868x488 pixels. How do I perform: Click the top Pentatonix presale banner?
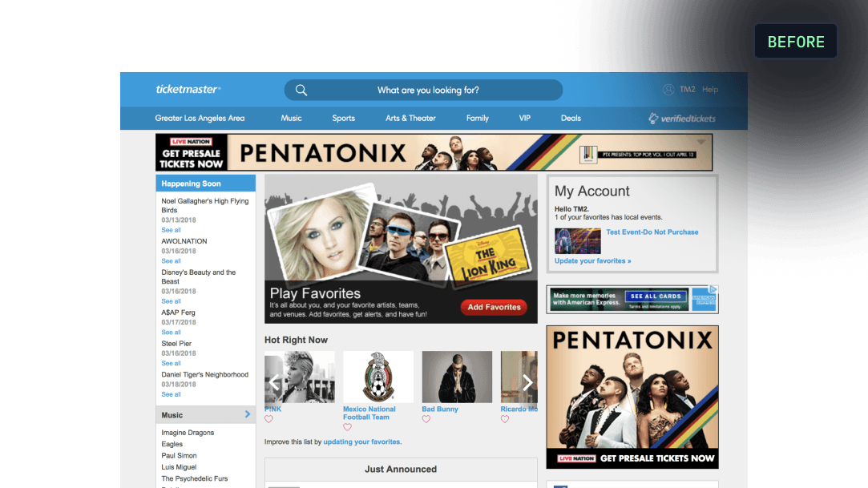click(x=434, y=152)
